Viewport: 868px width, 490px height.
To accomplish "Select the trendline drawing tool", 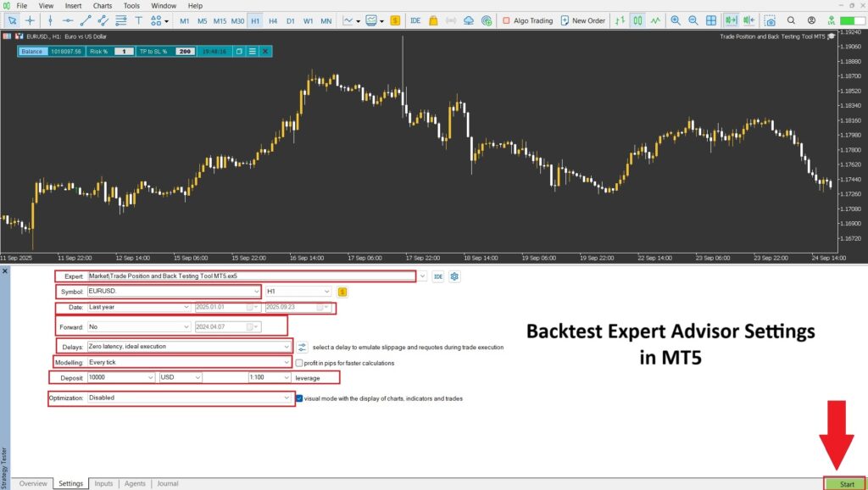I will (86, 20).
